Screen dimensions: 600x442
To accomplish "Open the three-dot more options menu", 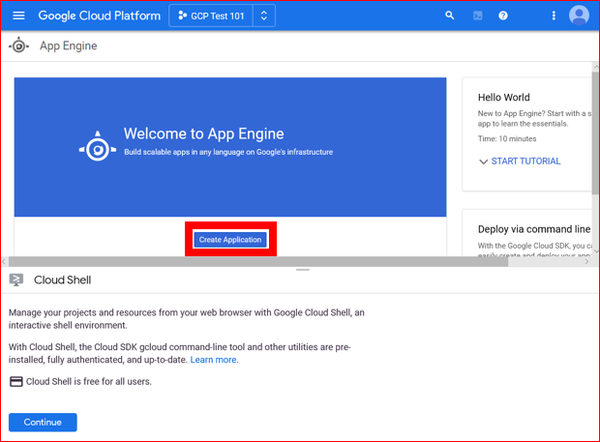I will coord(553,16).
